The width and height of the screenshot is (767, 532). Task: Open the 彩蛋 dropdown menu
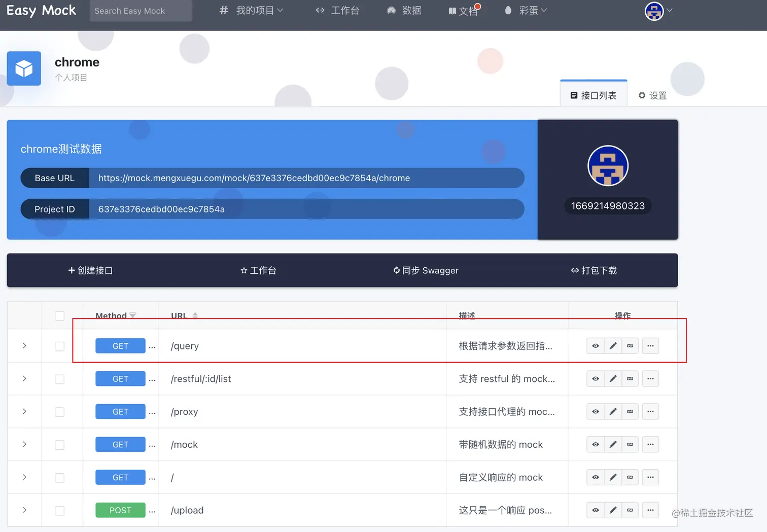[526, 10]
